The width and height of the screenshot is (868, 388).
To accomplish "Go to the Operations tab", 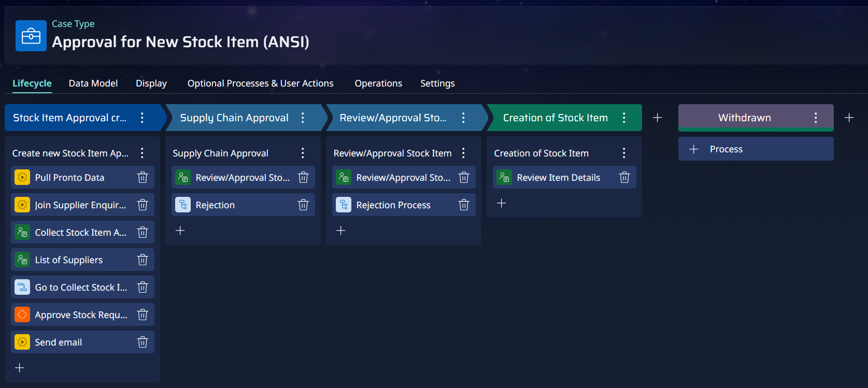I will (x=378, y=83).
